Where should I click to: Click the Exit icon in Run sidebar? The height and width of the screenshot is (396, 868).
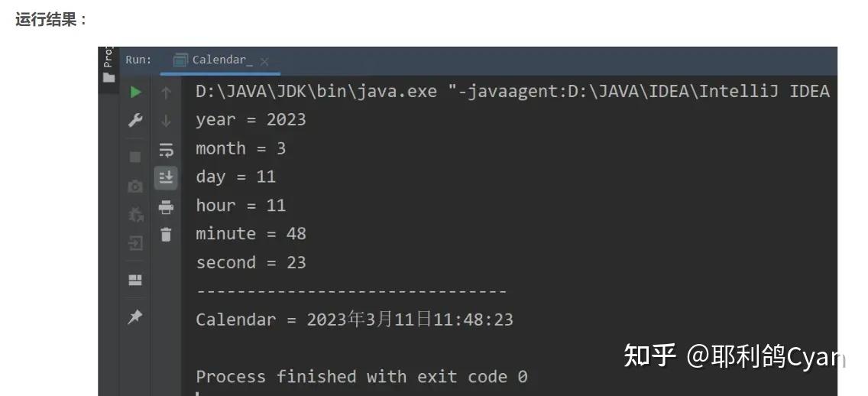135,244
